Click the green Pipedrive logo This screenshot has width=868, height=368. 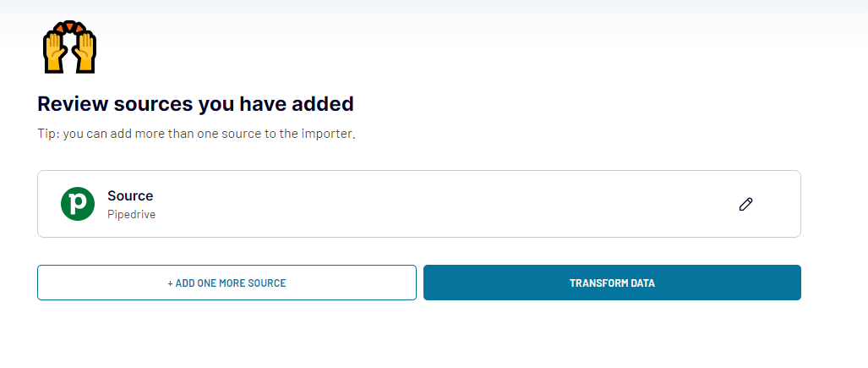78,204
